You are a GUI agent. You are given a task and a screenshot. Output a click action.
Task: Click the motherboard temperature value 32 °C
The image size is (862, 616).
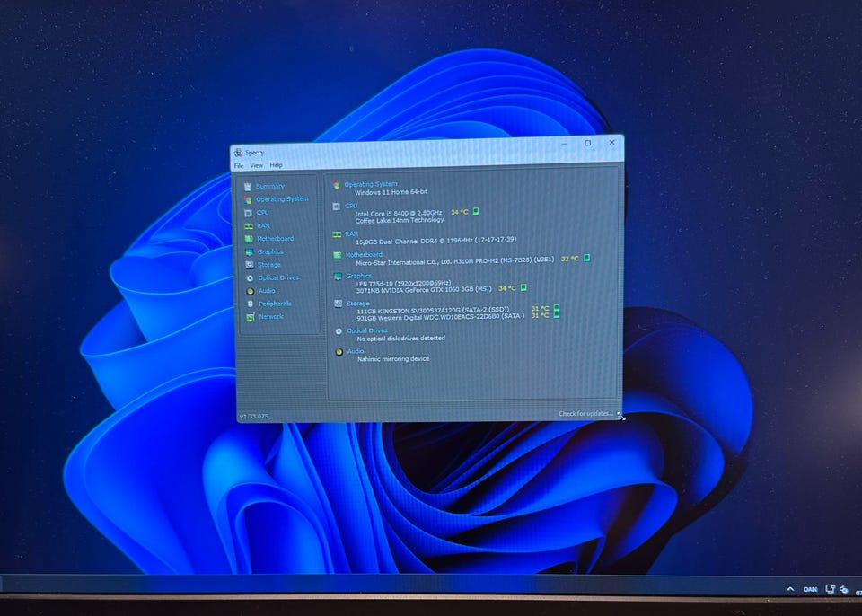pyautogui.click(x=570, y=259)
